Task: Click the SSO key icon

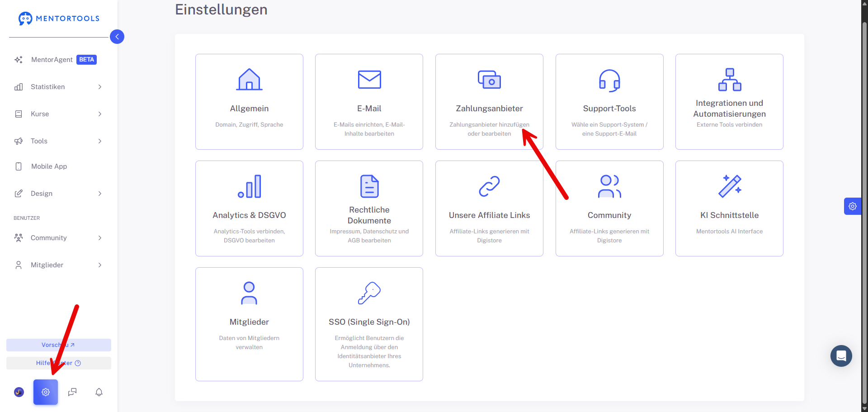Action: tap(369, 293)
